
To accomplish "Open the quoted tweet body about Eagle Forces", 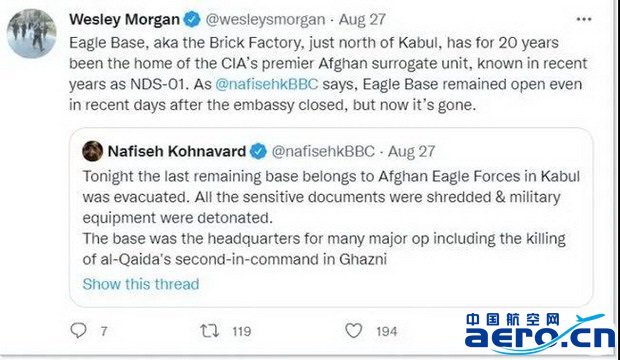I will click(x=331, y=218).
